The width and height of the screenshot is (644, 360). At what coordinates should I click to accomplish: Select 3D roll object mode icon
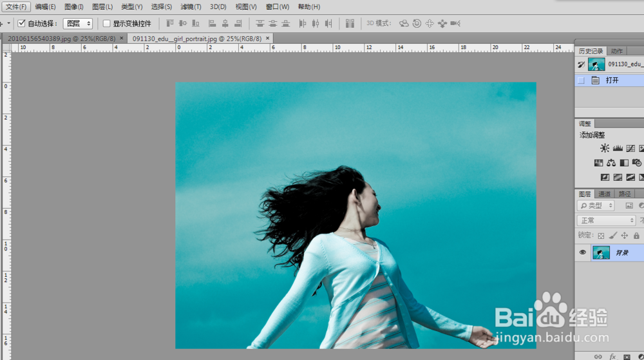tap(417, 23)
